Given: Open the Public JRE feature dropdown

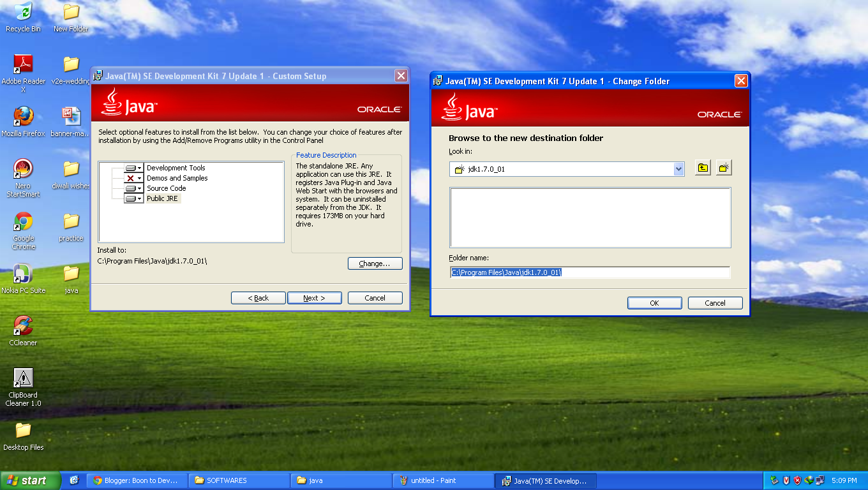Looking at the screenshot, I should pyautogui.click(x=133, y=198).
